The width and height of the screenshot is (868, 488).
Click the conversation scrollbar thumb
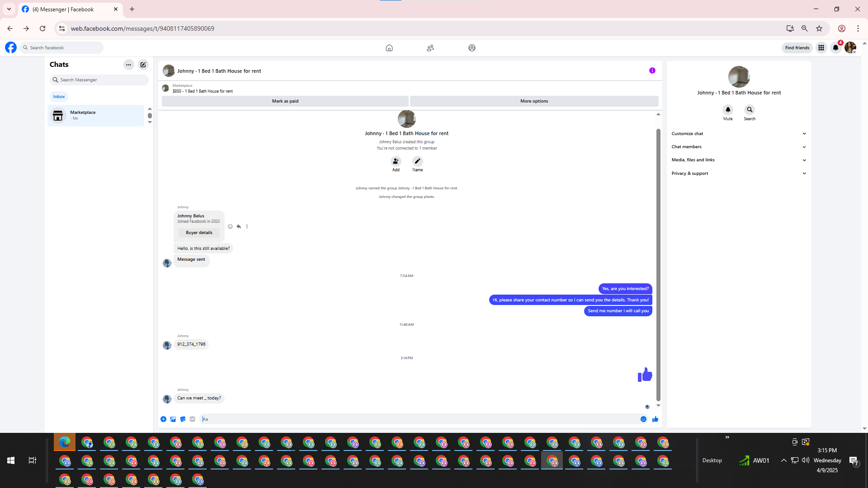pyautogui.click(x=658, y=264)
